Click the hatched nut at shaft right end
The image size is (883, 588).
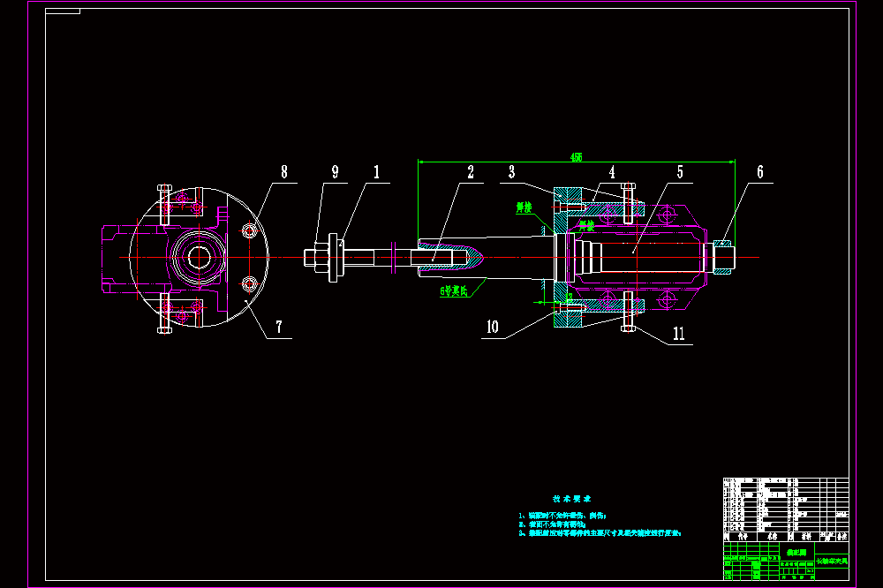722,258
